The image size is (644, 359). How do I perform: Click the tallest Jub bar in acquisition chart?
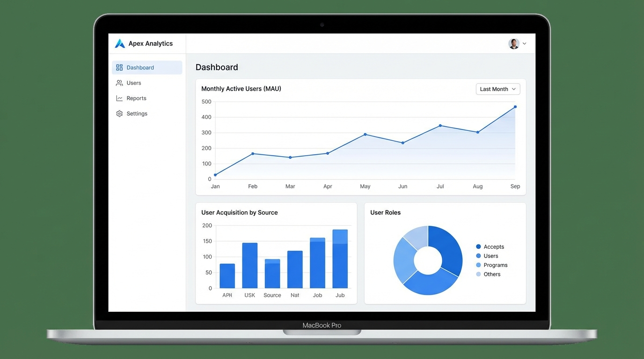pyautogui.click(x=340, y=257)
